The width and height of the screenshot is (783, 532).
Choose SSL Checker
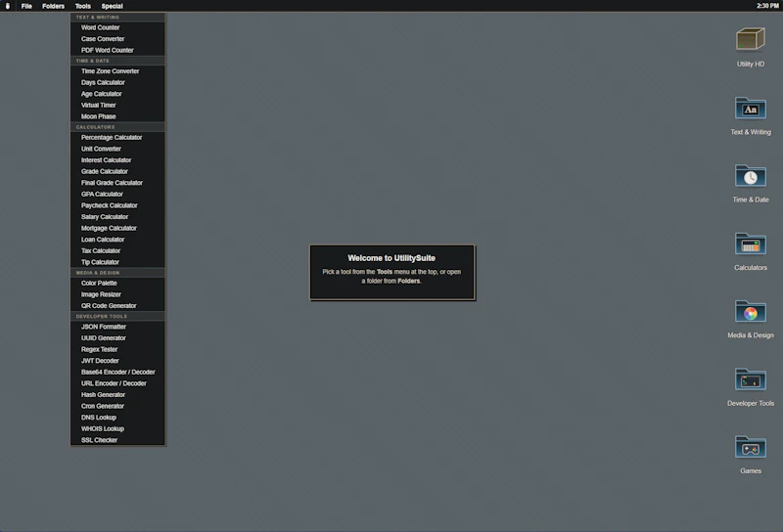click(117, 440)
